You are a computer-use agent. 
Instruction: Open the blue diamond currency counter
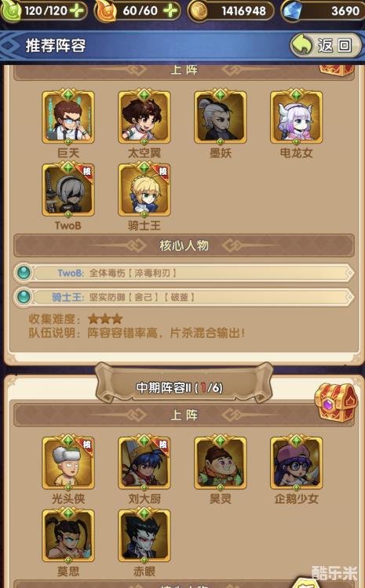point(323,10)
